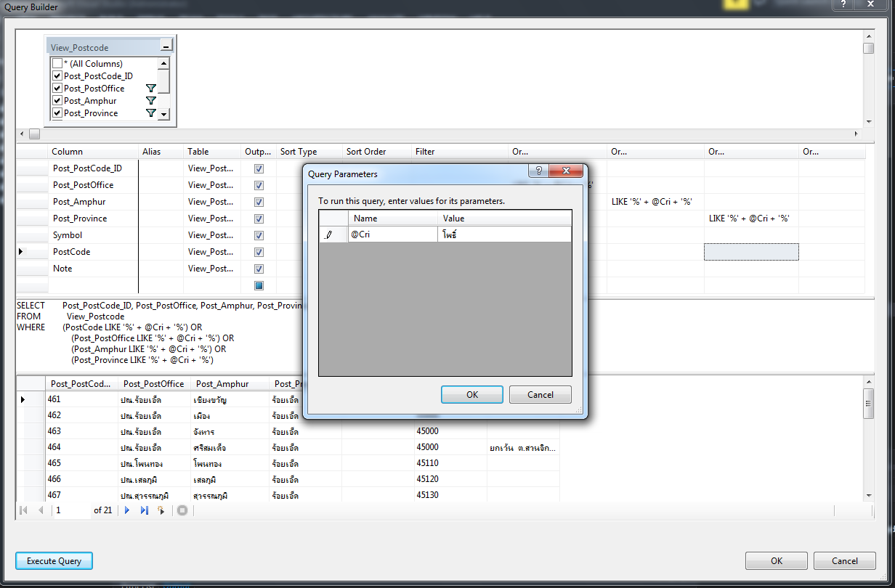Click OK in Query Parameters dialog
Screen dimensions: 895x588
[472, 395]
